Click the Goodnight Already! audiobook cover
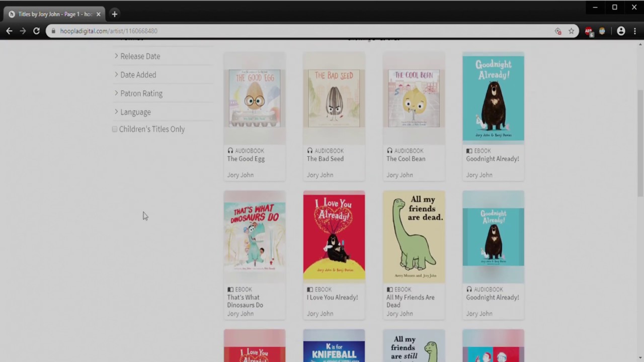 click(493, 237)
